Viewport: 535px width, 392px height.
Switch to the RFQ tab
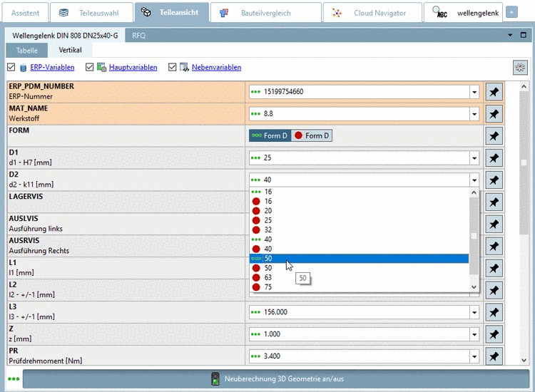[139, 36]
